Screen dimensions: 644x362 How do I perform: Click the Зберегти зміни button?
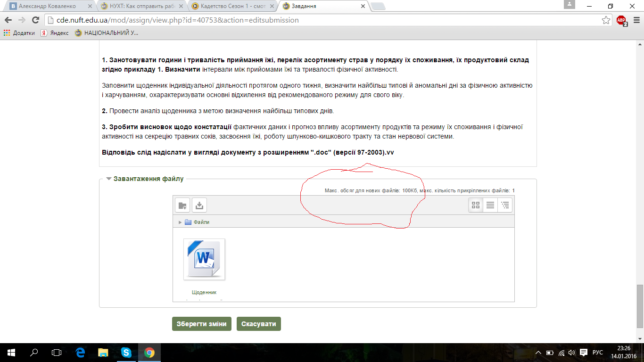202,324
